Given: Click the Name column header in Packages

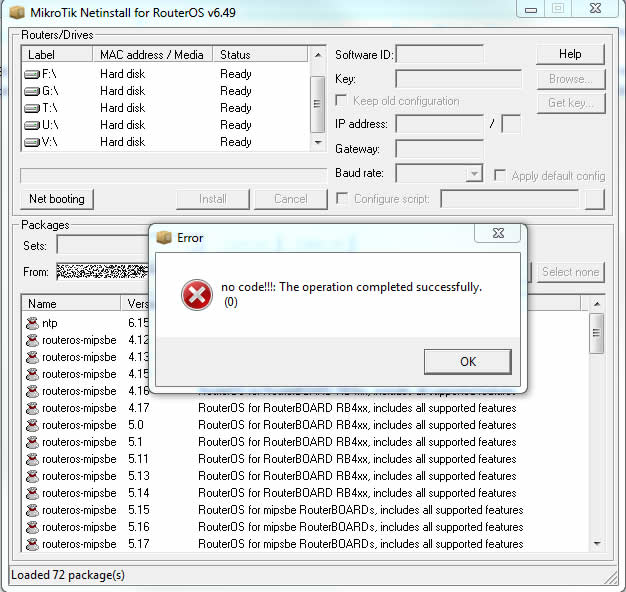Looking at the screenshot, I should pyautogui.click(x=71, y=304).
